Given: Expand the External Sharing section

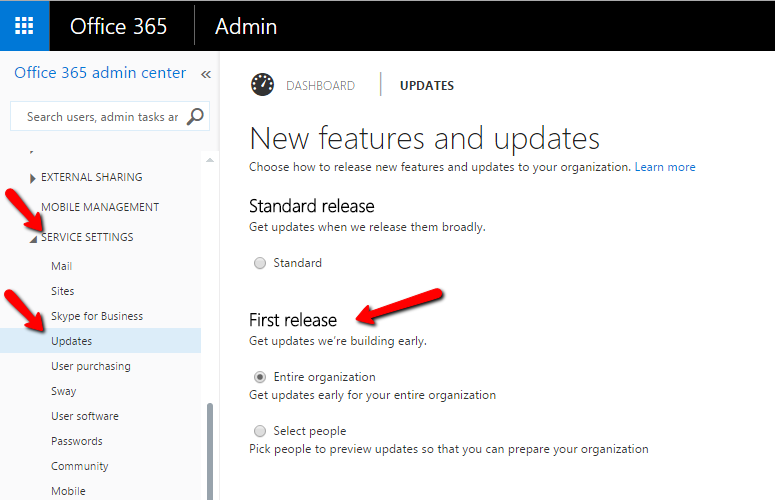Looking at the screenshot, I should tap(33, 178).
